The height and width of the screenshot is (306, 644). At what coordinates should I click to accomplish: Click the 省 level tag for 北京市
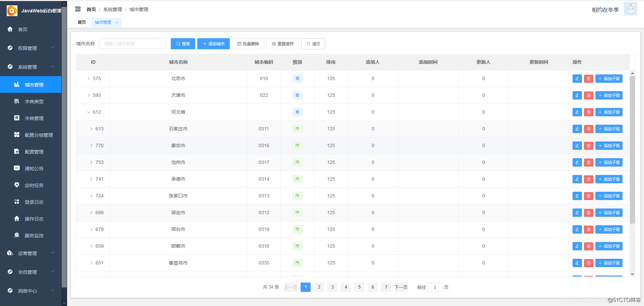coord(297,79)
